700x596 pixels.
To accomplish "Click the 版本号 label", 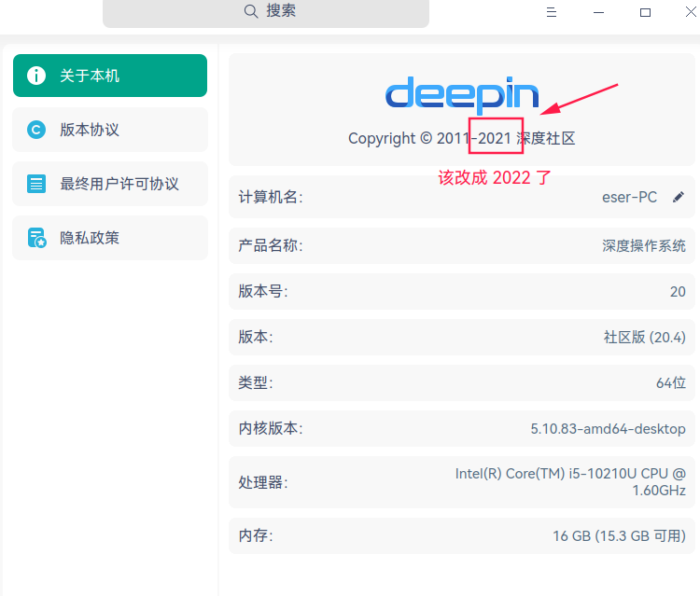I will [263, 291].
